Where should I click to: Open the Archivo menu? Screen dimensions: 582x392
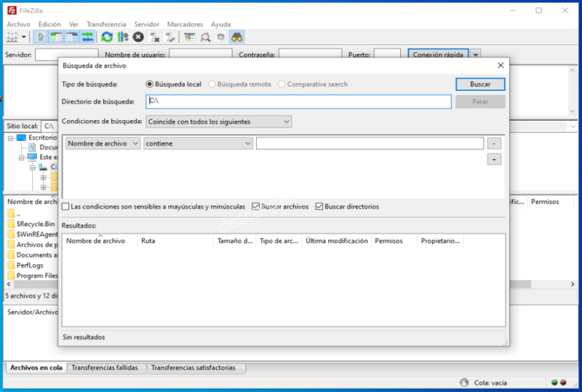pos(19,24)
